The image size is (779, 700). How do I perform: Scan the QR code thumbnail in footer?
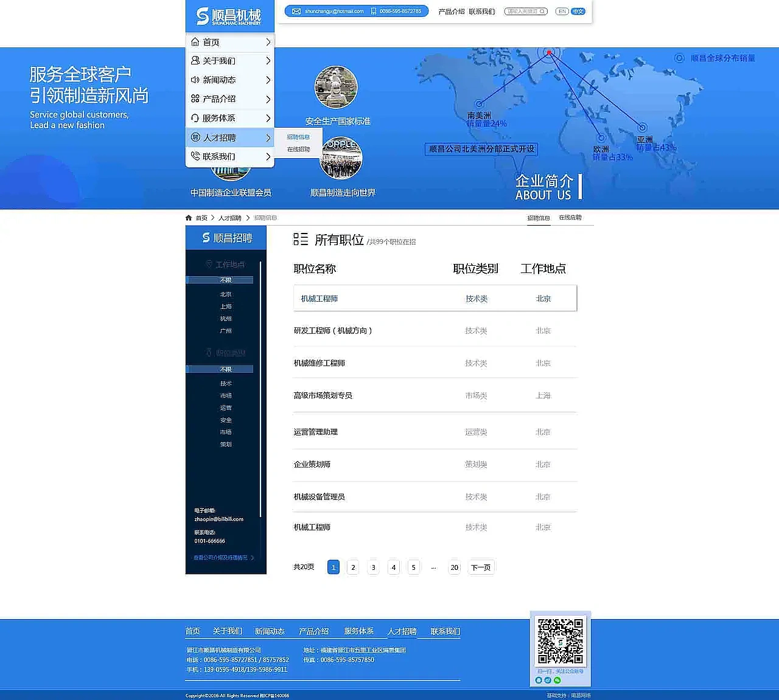coord(559,642)
